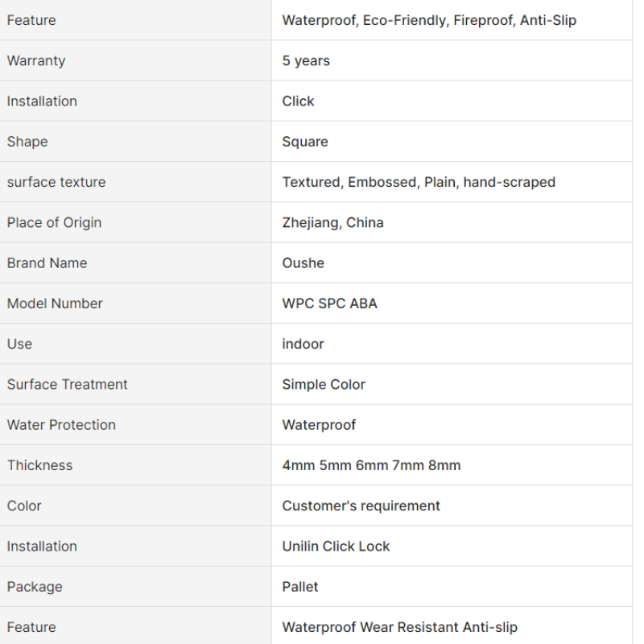Click the 'Unilin Click Lock' installation value
644x644 pixels.
(x=336, y=547)
